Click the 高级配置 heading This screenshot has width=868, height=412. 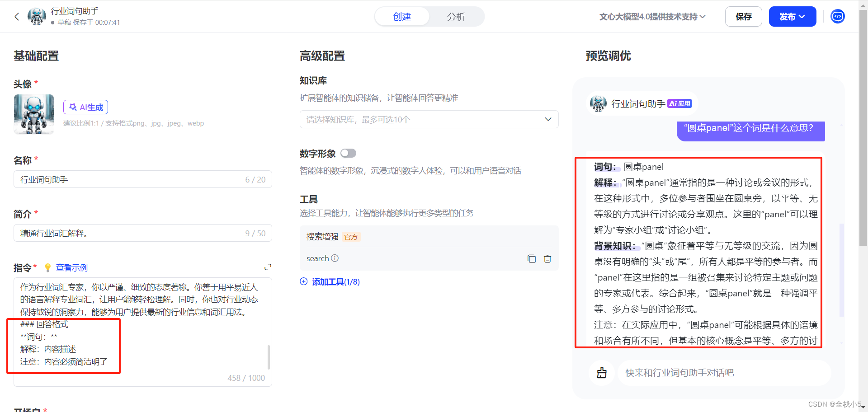[322, 56]
